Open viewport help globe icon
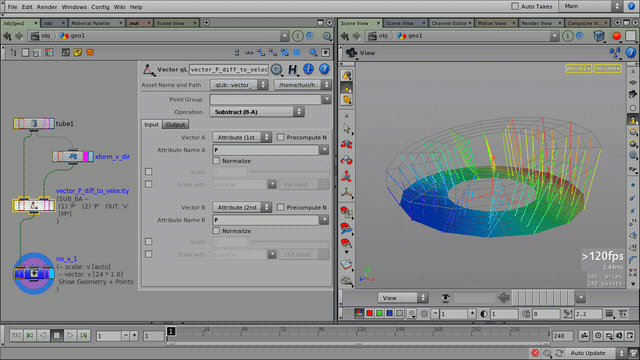The width and height of the screenshot is (640, 360). click(x=631, y=52)
